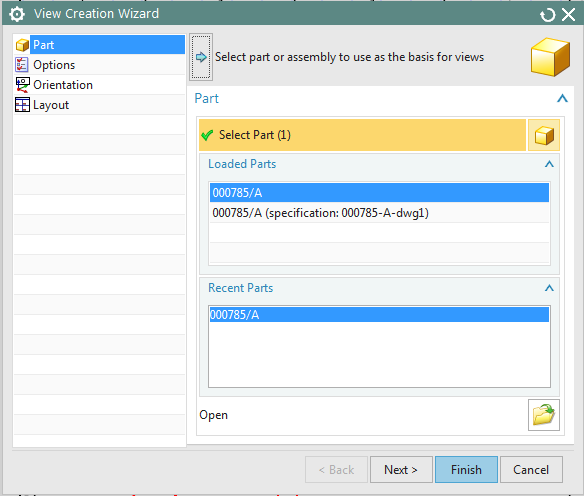Click Finish to create views
The height and width of the screenshot is (496, 584).
point(466,470)
